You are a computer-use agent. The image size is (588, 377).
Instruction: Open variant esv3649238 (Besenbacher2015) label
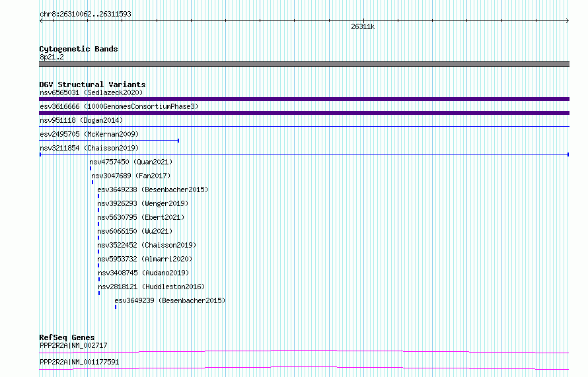[153, 189]
